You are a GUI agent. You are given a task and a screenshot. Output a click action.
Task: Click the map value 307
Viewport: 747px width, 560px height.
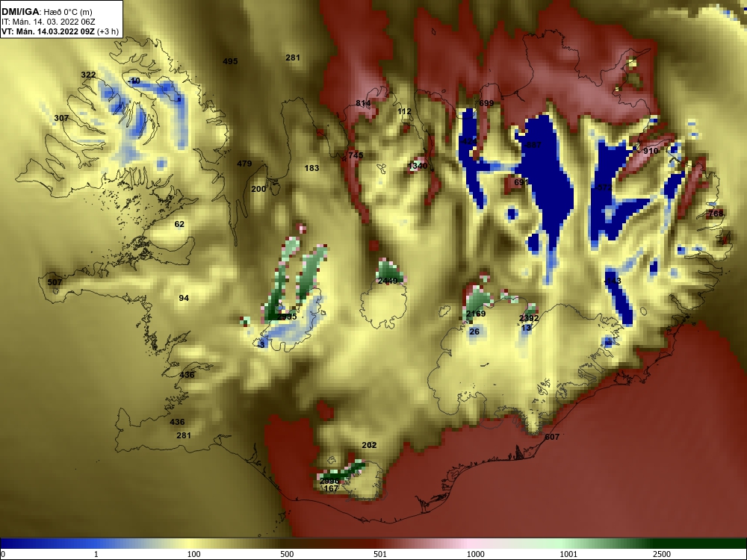61,118
